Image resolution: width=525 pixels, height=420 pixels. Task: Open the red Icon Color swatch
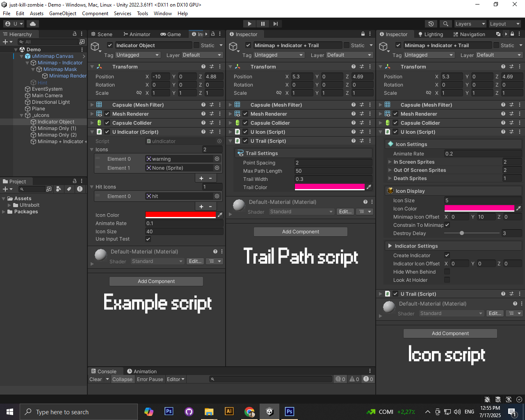(180, 215)
